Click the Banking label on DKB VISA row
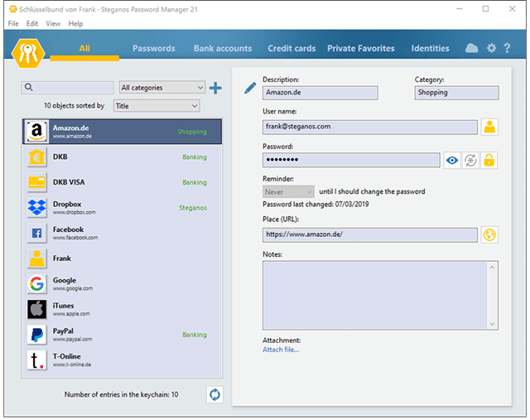 tap(195, 182)
